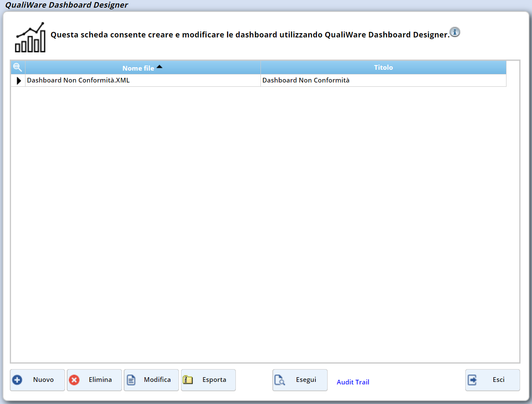This screenshot has height=404, width=532.
Task: Sort by the Titolo column header
Action: pyautogui.click(x=383, y=68)
